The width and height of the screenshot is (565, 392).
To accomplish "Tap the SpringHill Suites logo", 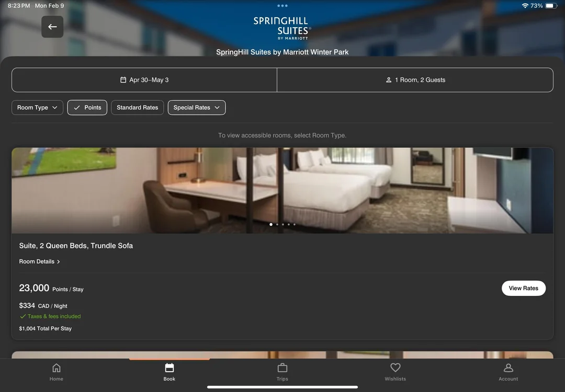I will click(282, 28).
